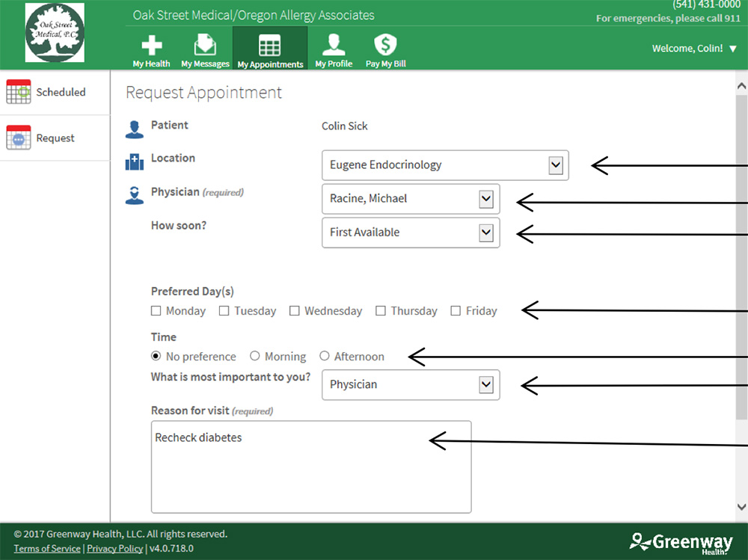Open the Physician dropdown showing Racine, Michael
This screenshot has width=748, height=560.
pyautogui.click(x=411, y=199)
